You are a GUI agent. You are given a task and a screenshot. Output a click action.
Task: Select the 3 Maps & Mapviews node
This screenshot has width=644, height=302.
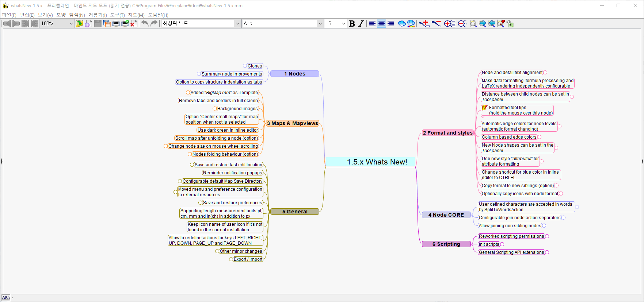(293, 123)
